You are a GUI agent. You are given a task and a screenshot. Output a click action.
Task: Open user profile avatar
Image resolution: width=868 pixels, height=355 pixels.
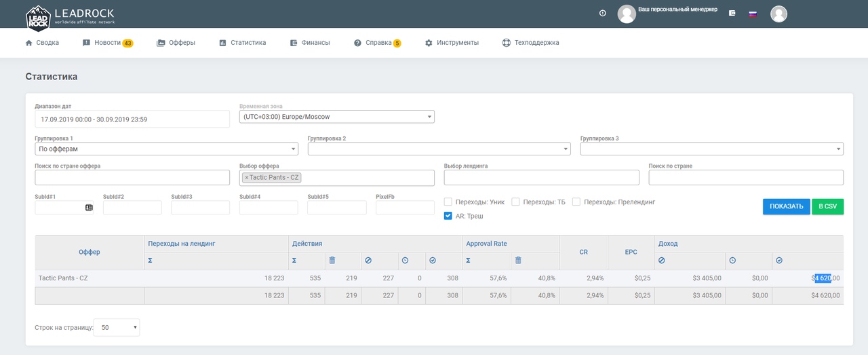(778, 14)
